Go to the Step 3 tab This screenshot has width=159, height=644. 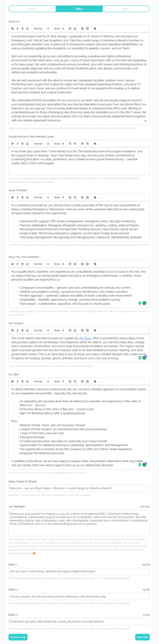point(126,9)
